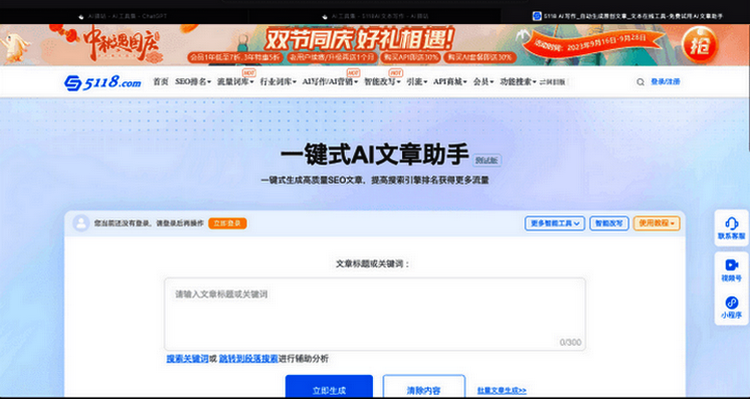
Task: Expand the SEO排名 menu
Action: (x=193, y=82)
